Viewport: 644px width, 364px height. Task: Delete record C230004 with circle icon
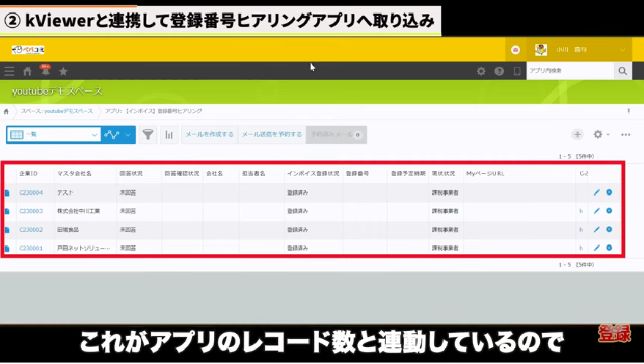(609, 192)
